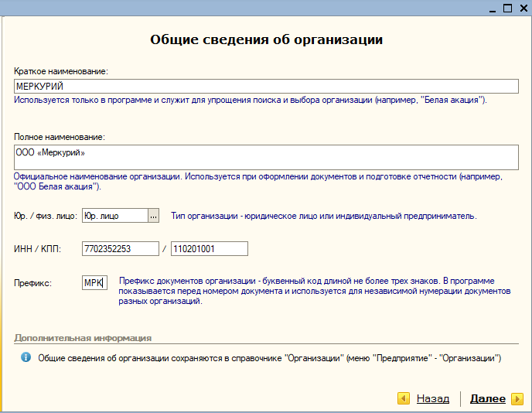The width and height of the screenshot is (532, 413).
Task: Select the КПП field with 110201001
Action: point(210,249)
